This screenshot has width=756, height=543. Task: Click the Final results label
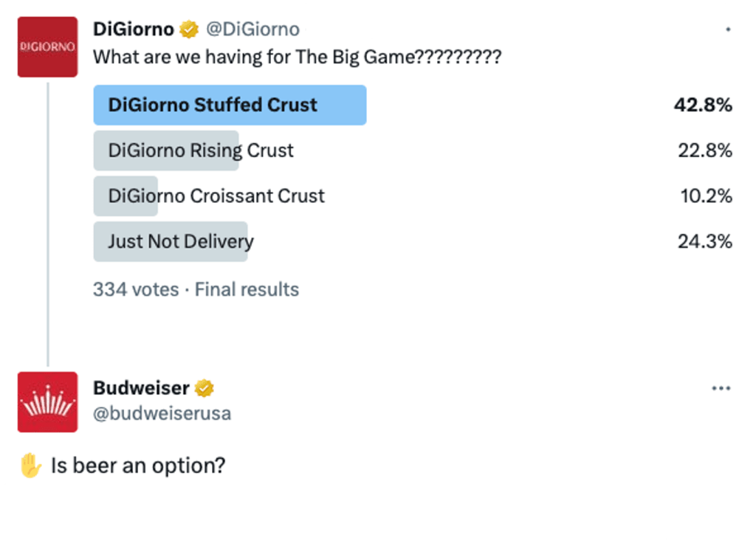coord(247,289)
